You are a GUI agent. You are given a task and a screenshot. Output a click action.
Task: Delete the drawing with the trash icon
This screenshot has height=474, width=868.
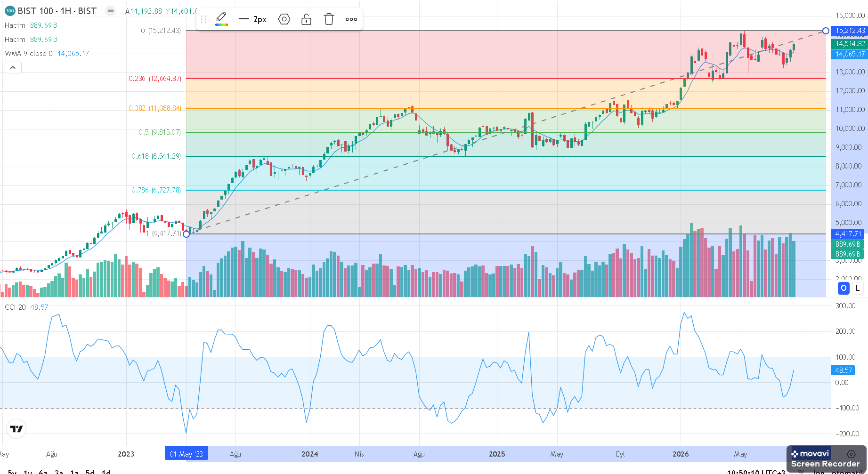click(x=329, y=19)
